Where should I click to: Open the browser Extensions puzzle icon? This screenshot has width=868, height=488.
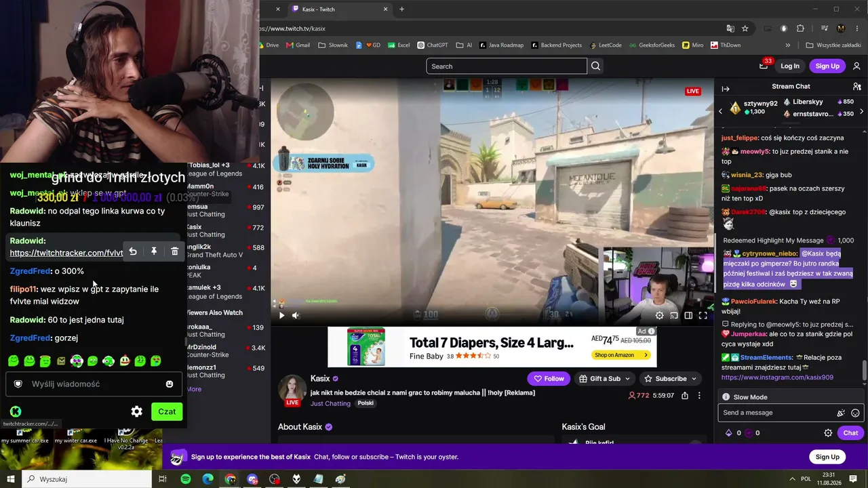(800, 28)
